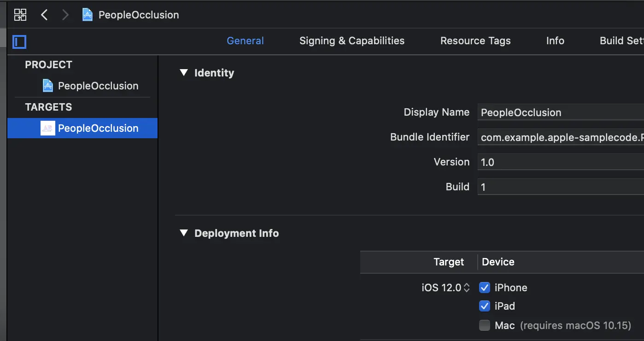The image size is (644, 341).
Task: Toggle the targets list sidebar icon
Action: click(19, 42)
